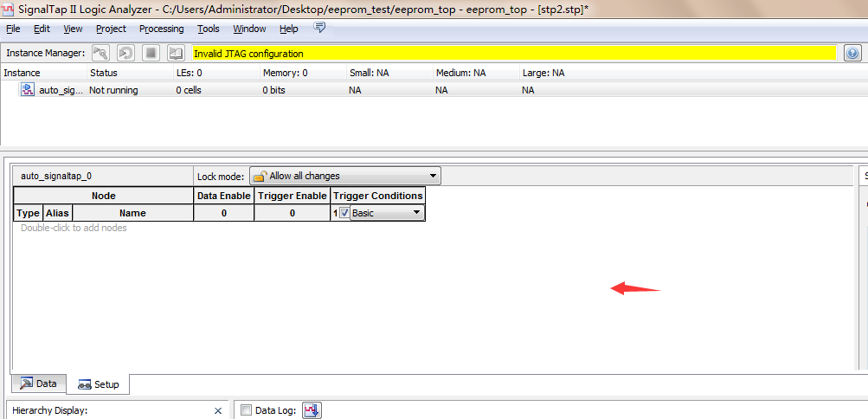
Task: Click the SignalTap title bar icon
Action: (x=9, y=9)
